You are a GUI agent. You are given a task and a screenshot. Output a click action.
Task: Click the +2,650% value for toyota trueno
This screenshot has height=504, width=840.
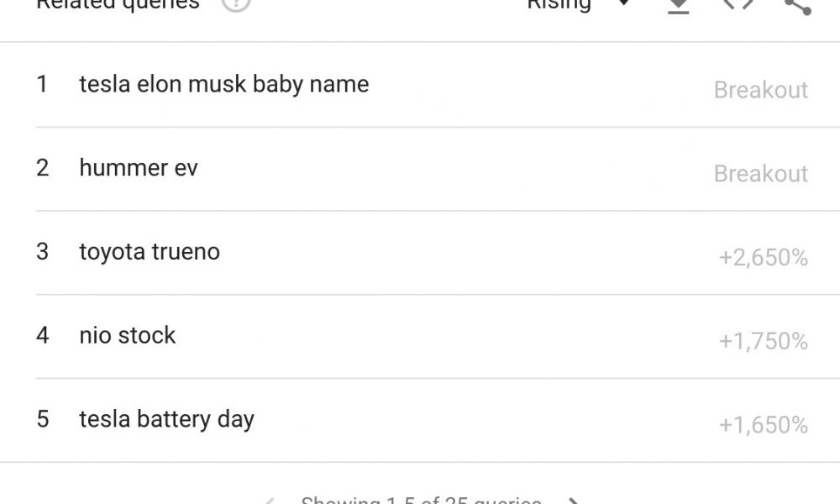tap(764, 258)
